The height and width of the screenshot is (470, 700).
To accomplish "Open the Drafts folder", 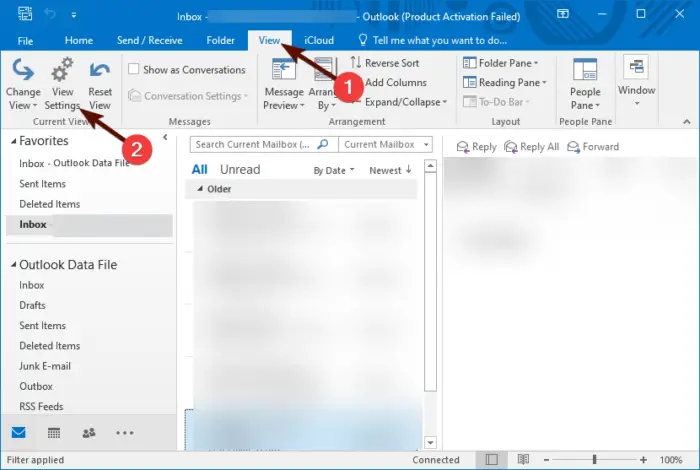I will (x=32, y=305).
